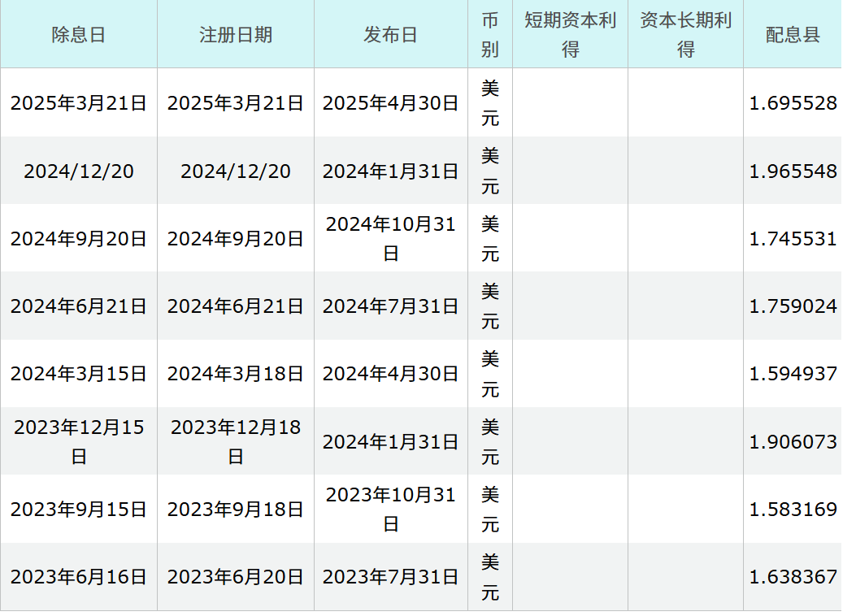The height and width of the screenshot is (616, 843).
Task: Click ex-dividend date 2023年12月15日
Action: click(79, 442)
